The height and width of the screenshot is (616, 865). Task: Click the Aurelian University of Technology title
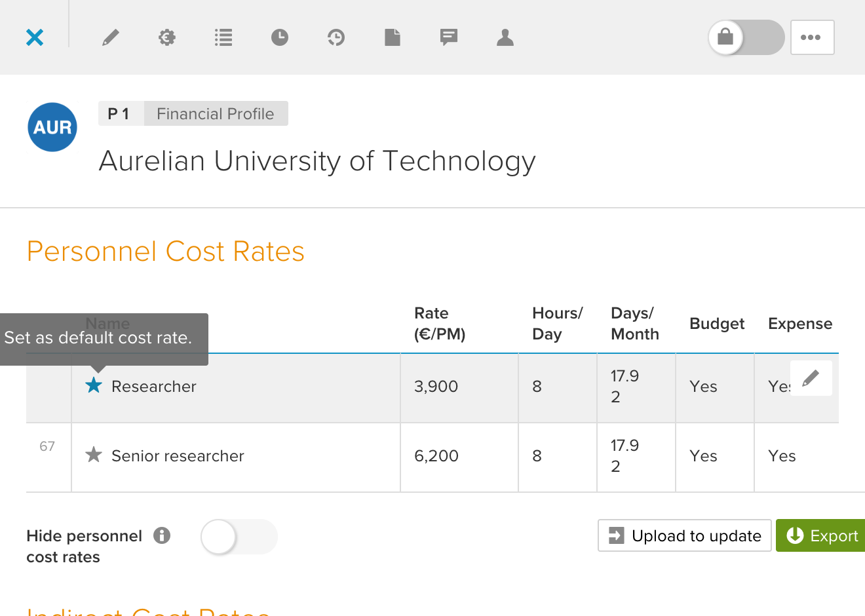point(317,161)
